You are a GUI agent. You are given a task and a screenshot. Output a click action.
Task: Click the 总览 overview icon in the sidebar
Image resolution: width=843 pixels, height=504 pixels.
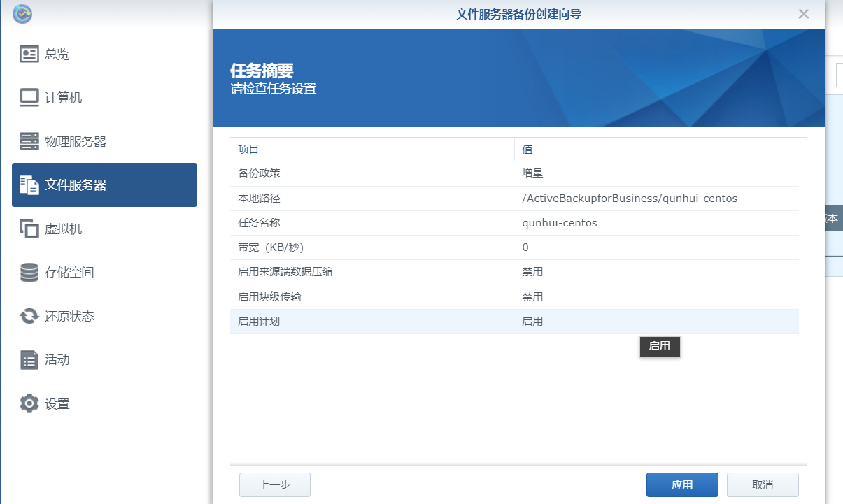29,54
